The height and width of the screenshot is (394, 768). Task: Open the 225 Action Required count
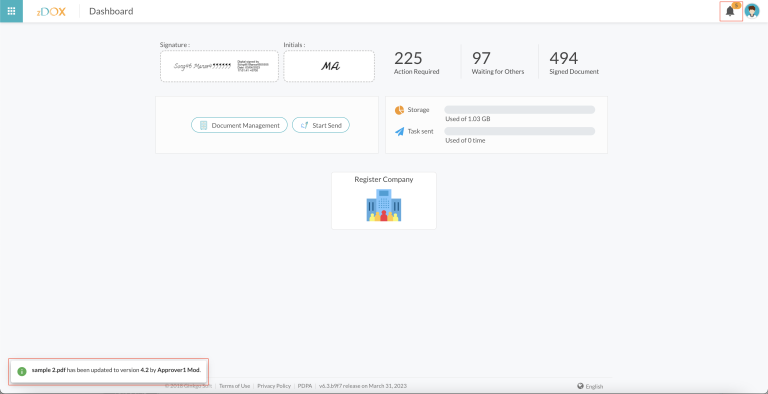[x=416, y=63]
